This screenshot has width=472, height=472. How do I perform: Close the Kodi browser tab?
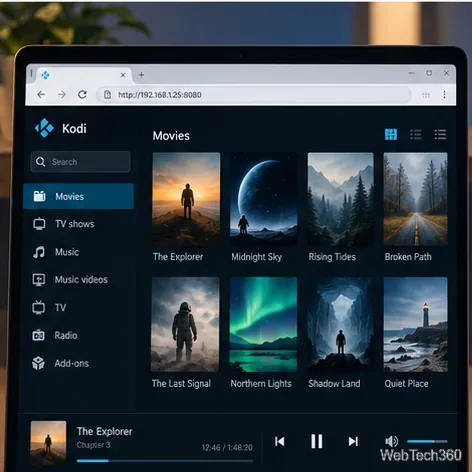[123, 75]
